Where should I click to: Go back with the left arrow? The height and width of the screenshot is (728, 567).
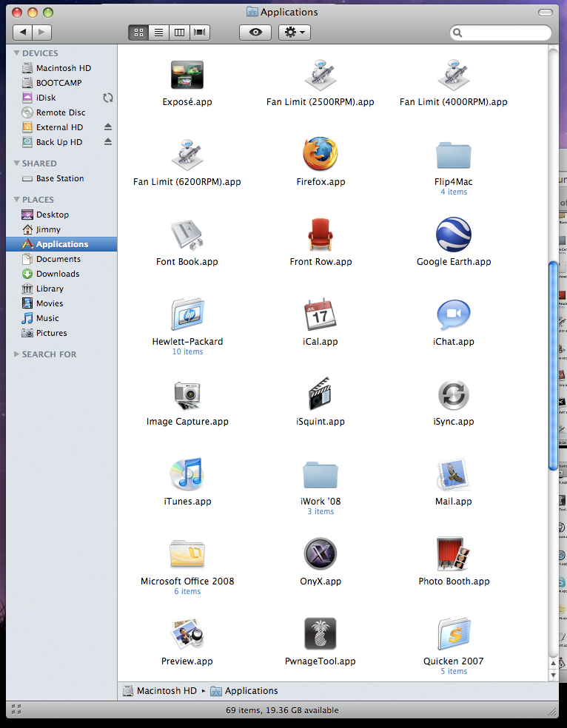pyautogui.click(x=22, y=33)
